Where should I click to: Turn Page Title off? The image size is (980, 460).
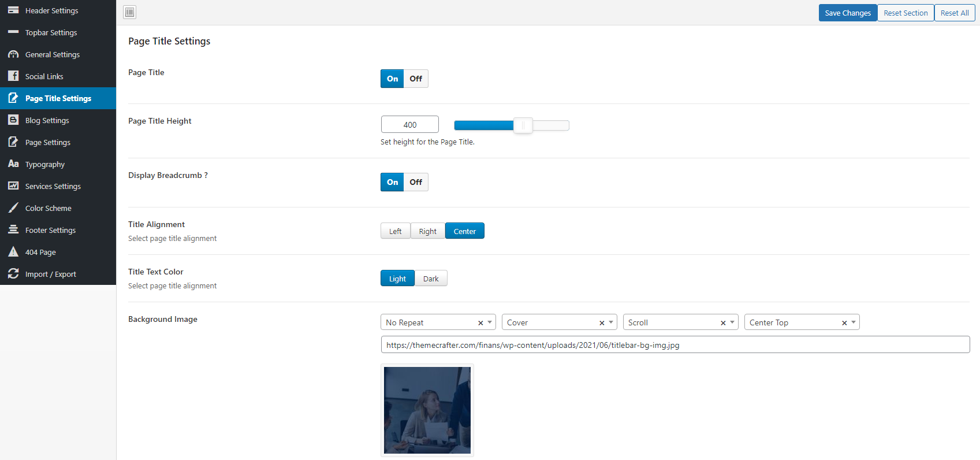[416, 79]
